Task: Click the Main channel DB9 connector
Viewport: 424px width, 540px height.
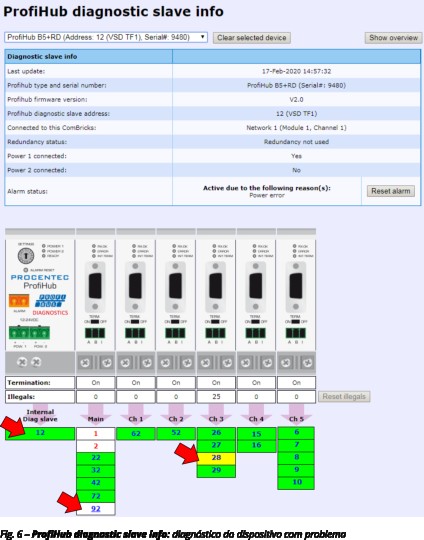Action: (x=95, y=286)
